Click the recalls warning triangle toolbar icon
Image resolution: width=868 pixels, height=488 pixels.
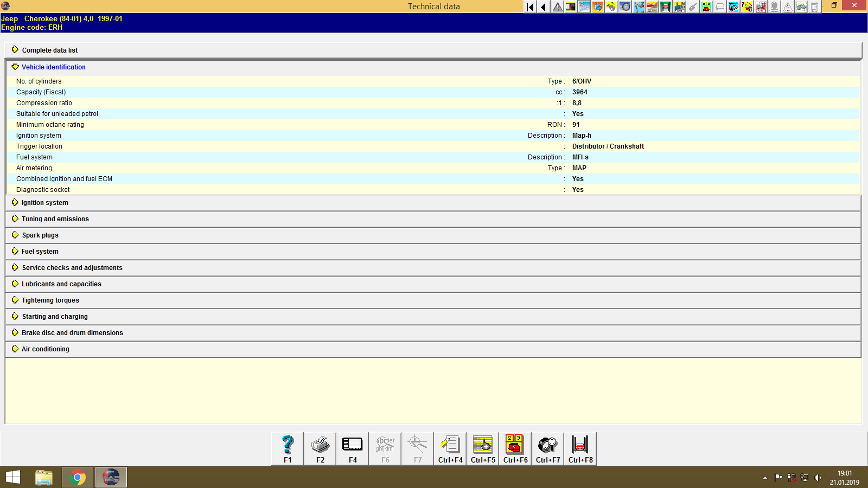(x=557, y=7)
